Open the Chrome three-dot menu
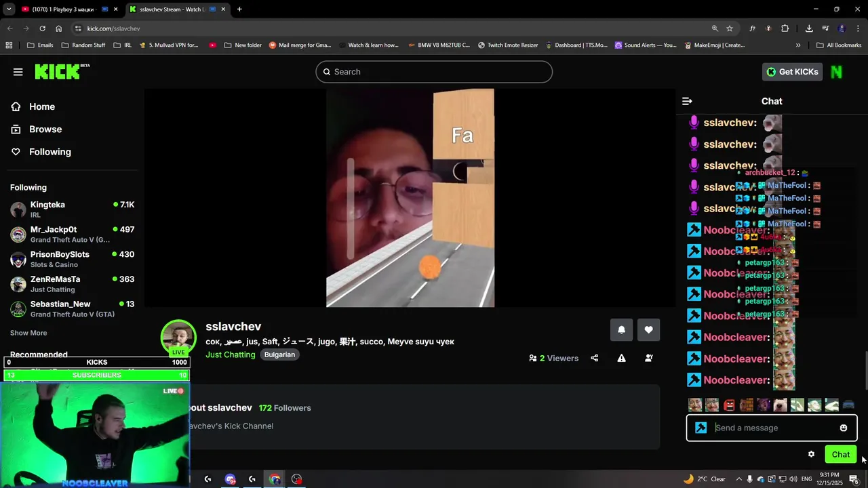The width and height of the screenshot is (868, 488). click(859, 28)
